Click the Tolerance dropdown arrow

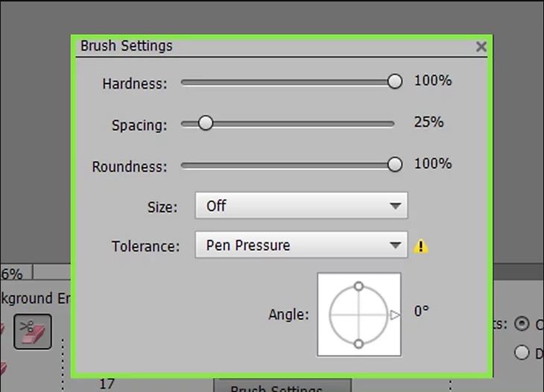[x=395, y=245]
